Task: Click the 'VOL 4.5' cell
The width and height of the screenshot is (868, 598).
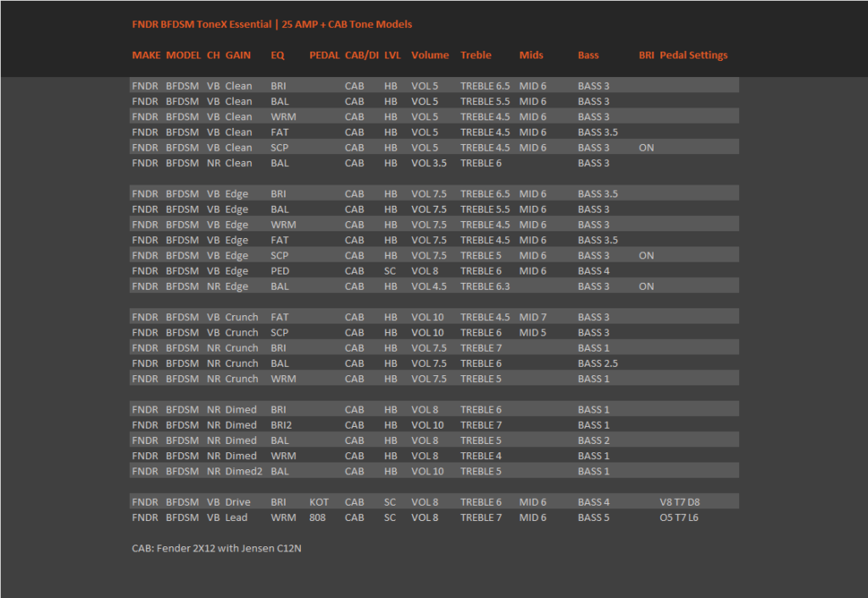Action: tap(428, 287)
